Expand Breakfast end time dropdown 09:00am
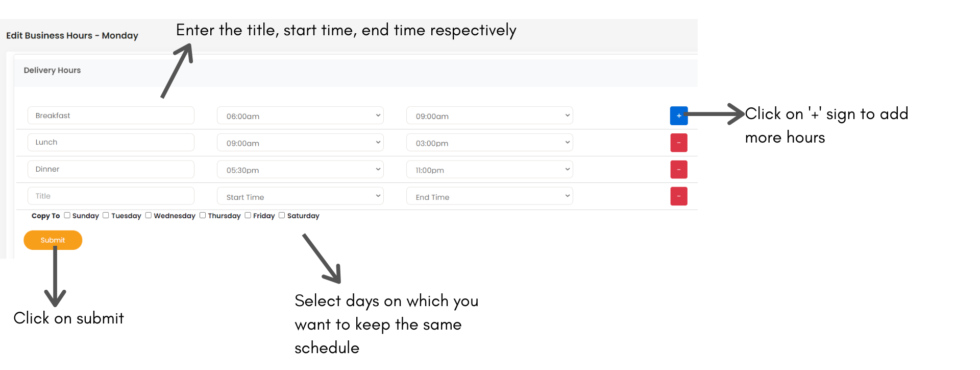Screen dimensions: 980x370 489,116
